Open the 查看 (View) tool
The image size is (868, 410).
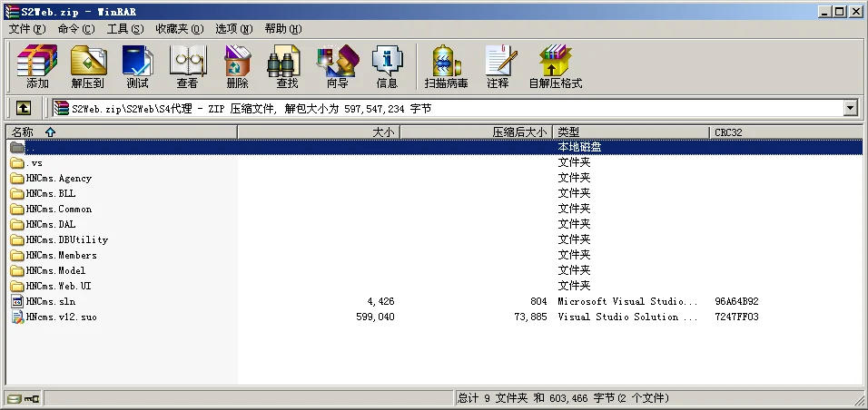point(187,66)
